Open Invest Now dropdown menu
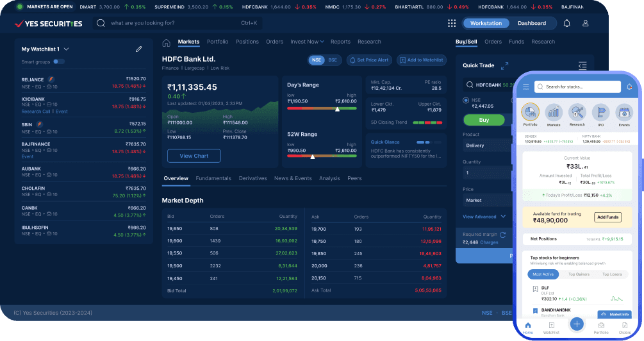The width and height of the screenshot is (644, 341). [x=307, y=42]
